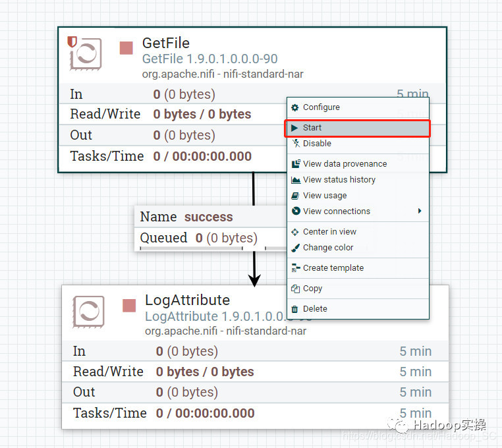Choose Create template menu entry
Screen dimensions: 502x448
click(358, 268)
